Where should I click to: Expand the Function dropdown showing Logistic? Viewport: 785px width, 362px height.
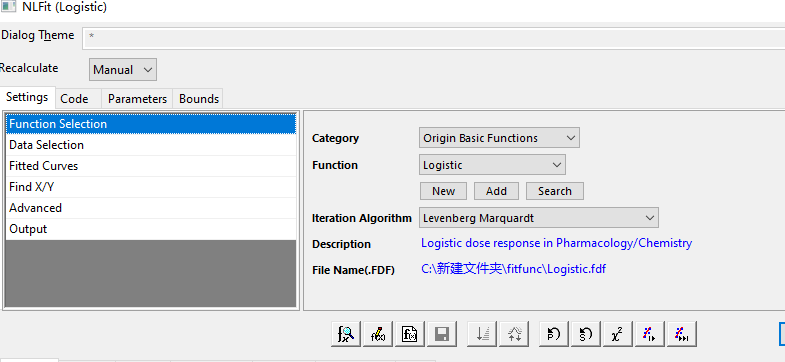click(492, 165)
